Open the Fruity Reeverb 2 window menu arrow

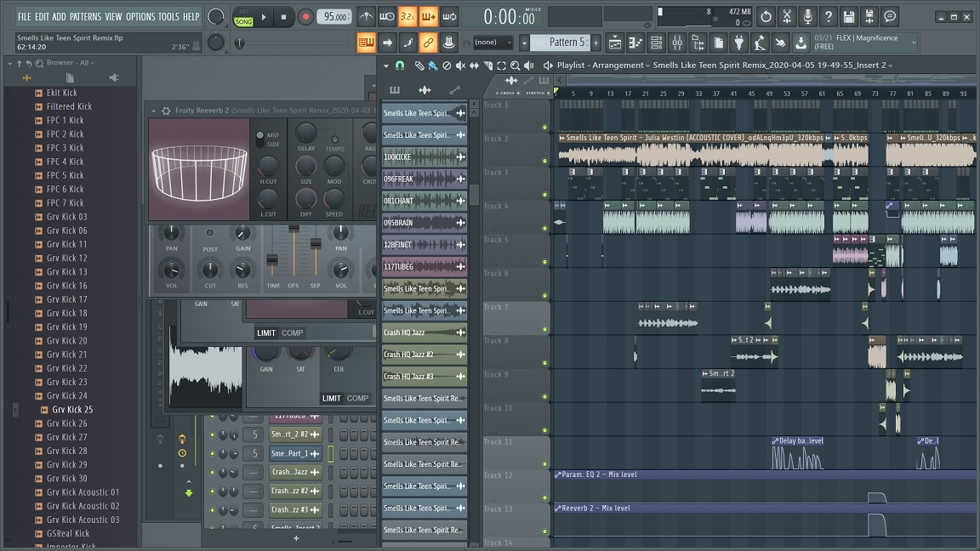click(154, 111)
